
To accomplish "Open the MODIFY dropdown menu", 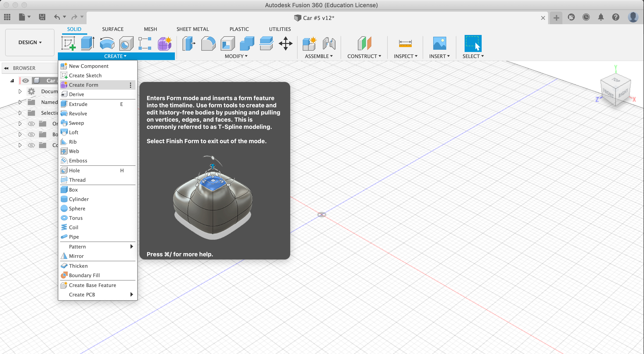I will (236, 56).
